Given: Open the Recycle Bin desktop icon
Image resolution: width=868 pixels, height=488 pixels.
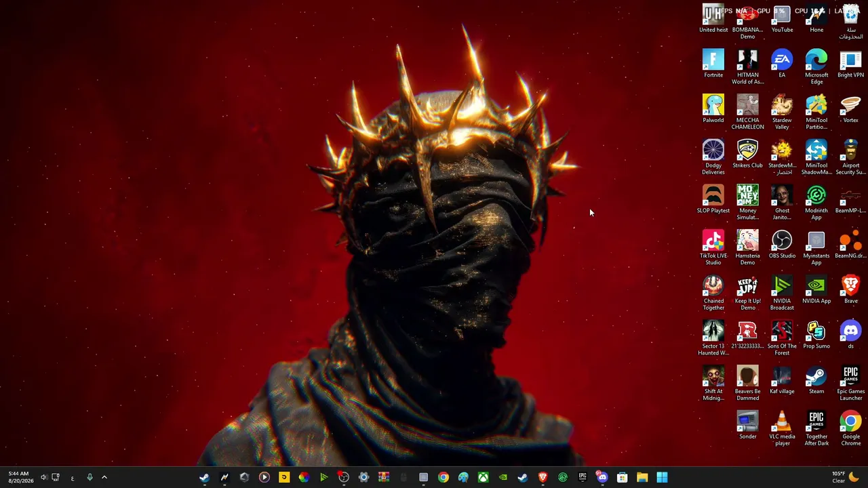Looking at the screenshot, I should tap(850, 22).
